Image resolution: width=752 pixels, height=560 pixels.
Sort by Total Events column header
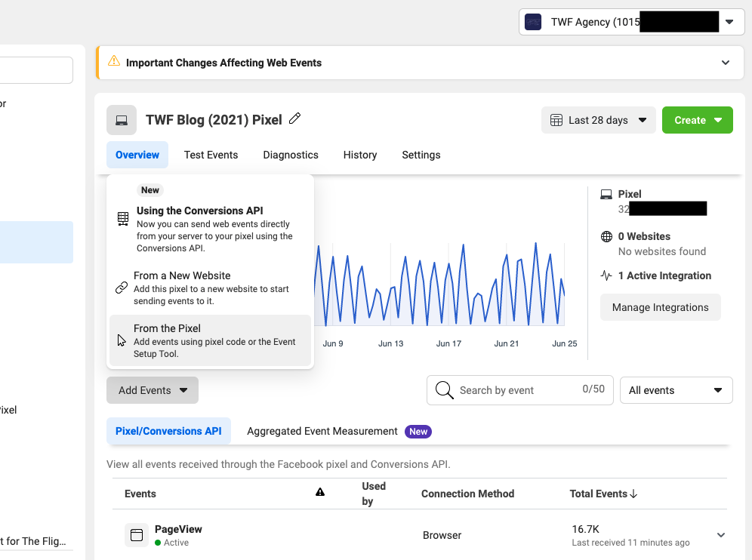coord(603,494)
